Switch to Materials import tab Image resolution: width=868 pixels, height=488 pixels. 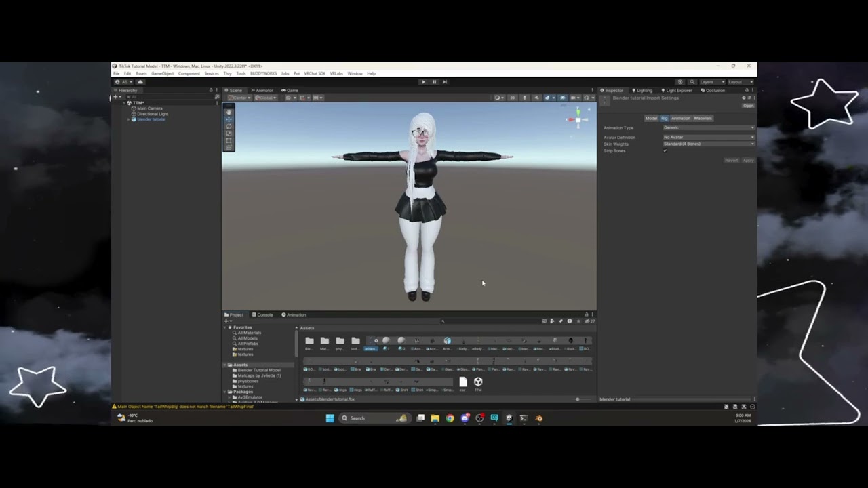pos(703,118)
